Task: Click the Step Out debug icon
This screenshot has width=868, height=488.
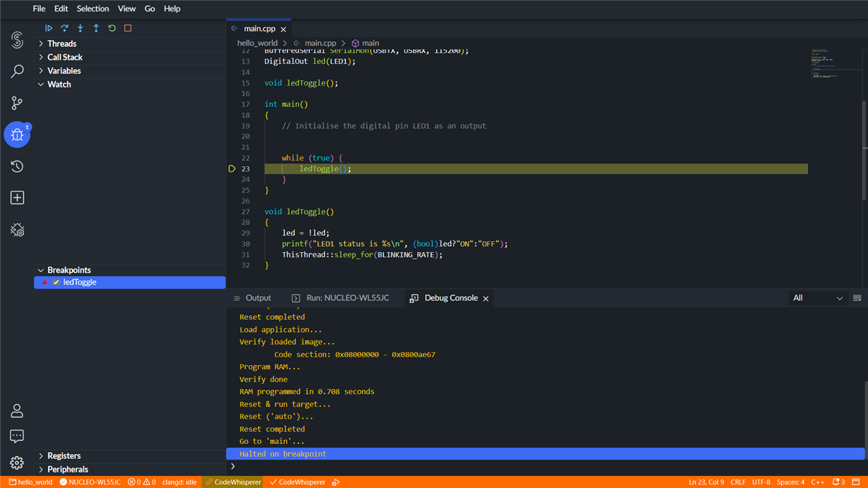Action: pyautogui.click(x=96, y=28)
